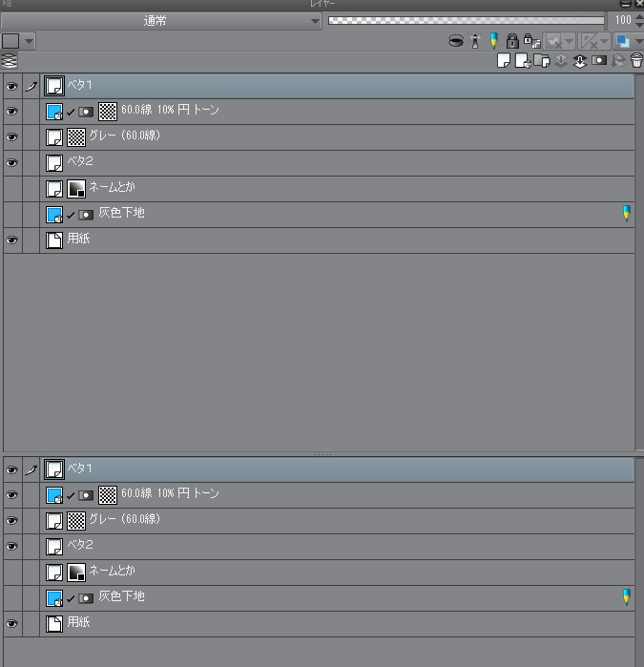This screenshot has height=667, width=644.
Task: Click Create Layer Mask icon
Action: coord(599,61)
